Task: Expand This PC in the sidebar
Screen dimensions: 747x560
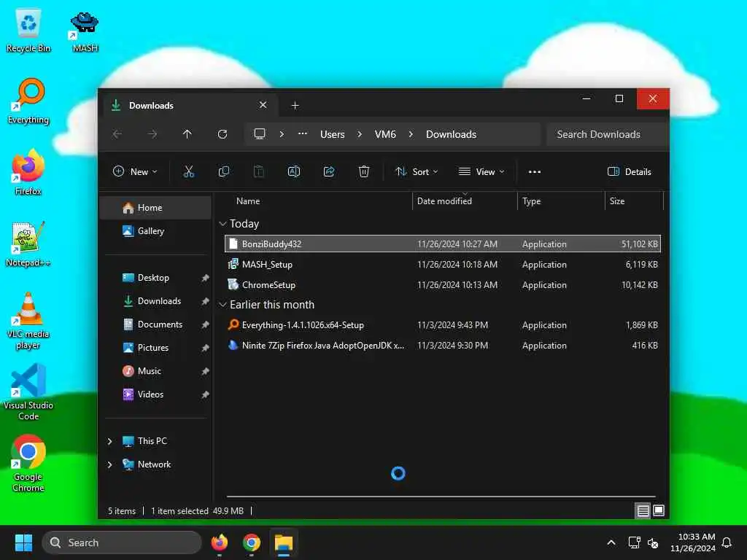Action: (109, 441)
